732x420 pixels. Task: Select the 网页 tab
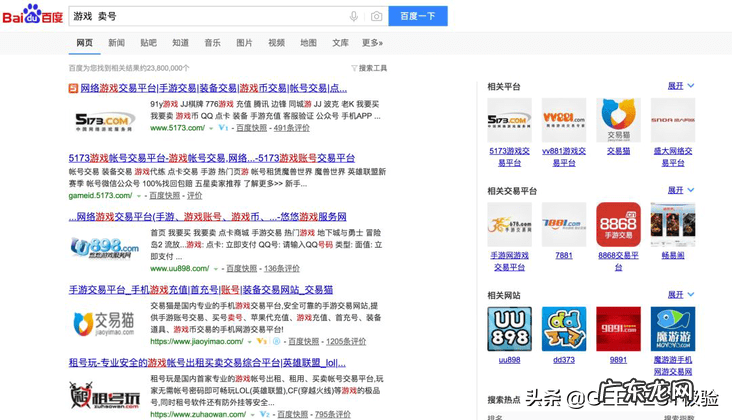(84, 43)
